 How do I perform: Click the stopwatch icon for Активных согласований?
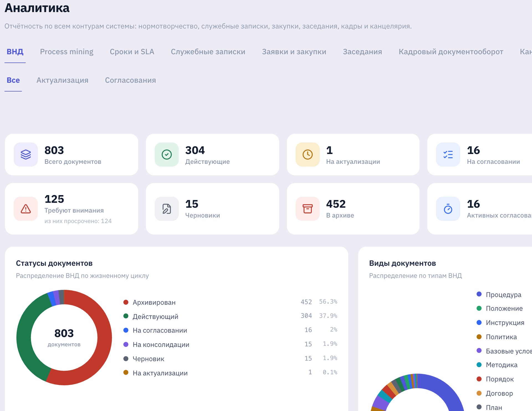(x=448, y=209)
